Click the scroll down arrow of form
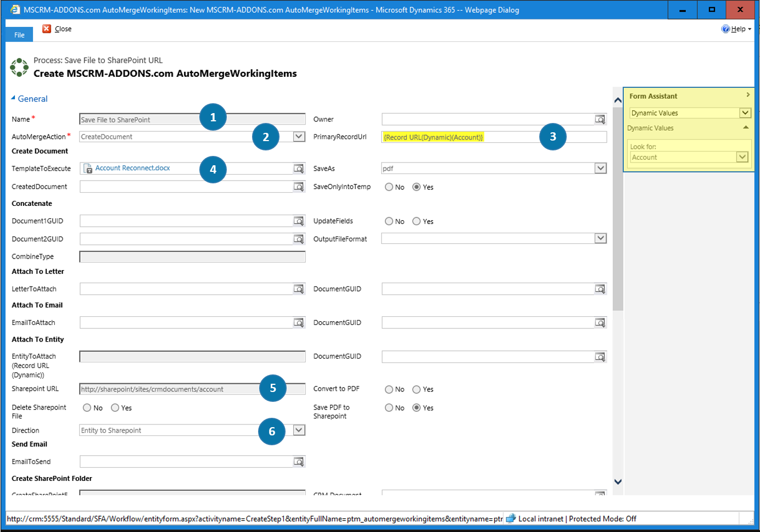Screen dimensions: 760x532 [618, 481]
